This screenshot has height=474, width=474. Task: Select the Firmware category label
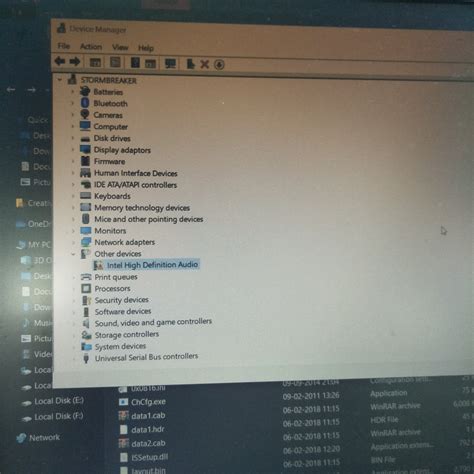110,161
